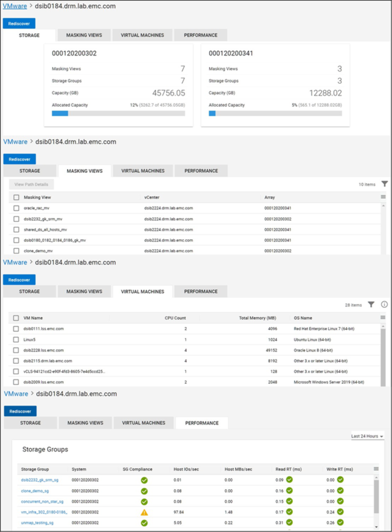This screenshot has width=392, height=532.
Task: Click the Total Memory (MB) column header
Action: pos(257,318)
